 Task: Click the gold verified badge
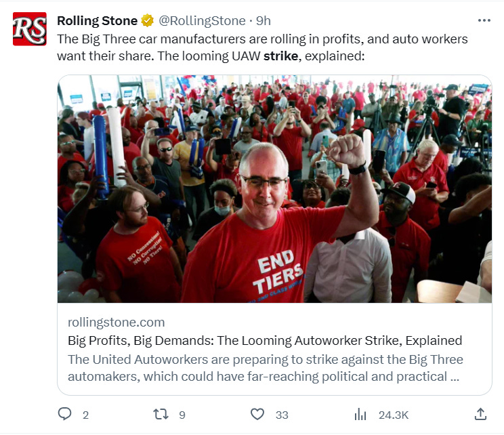[148, 20]
